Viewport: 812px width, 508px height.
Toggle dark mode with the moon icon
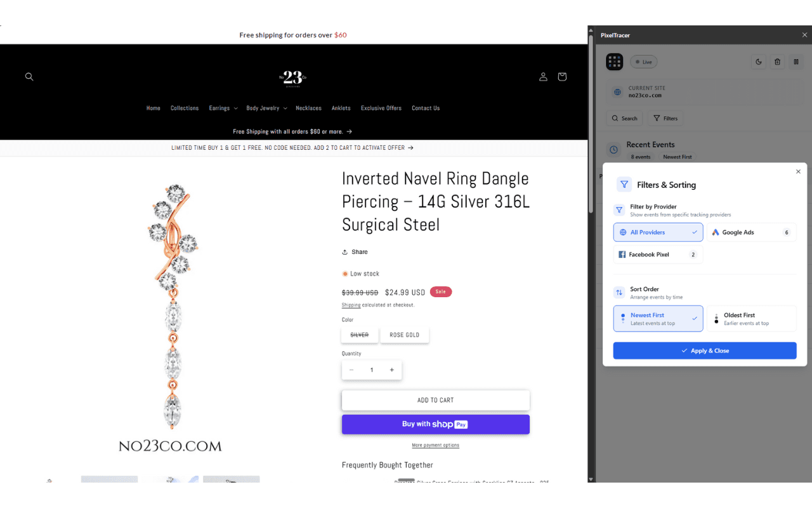click(759, 62)
